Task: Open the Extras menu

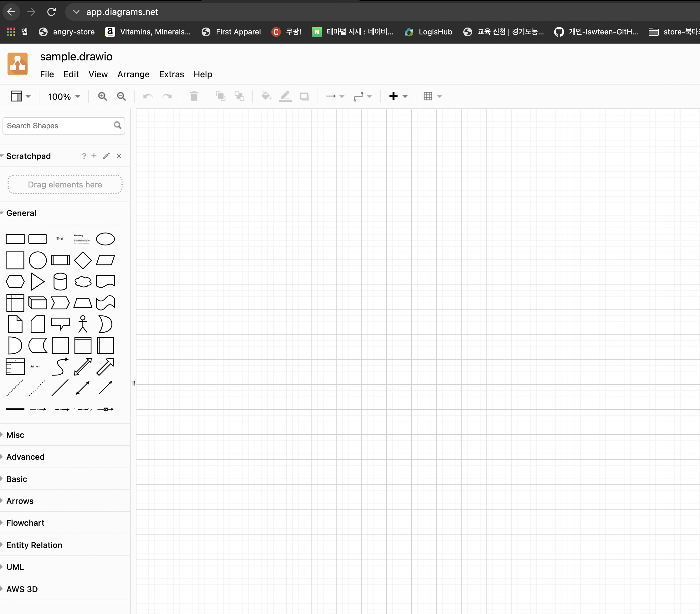Action: (x=171, y=74)
